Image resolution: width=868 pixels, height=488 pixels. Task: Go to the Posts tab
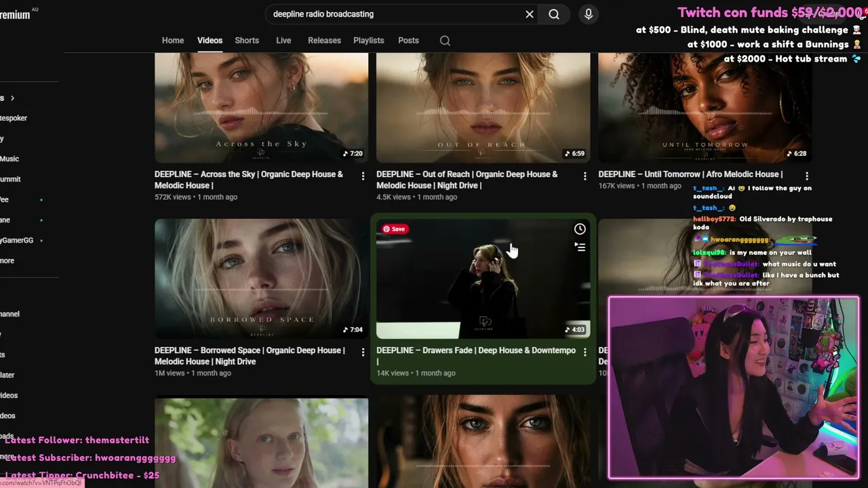tap(408, 41)
